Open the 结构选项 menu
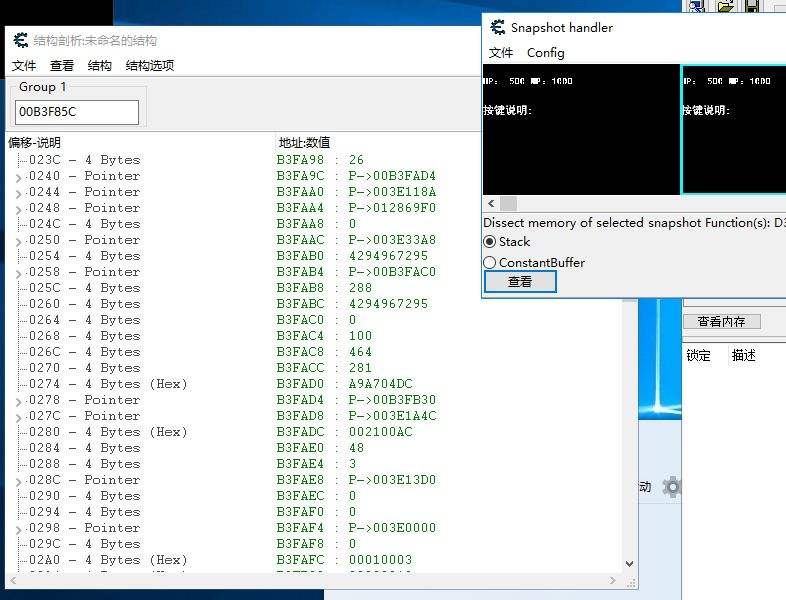786x600 pixels. click(x=150, y=66)
